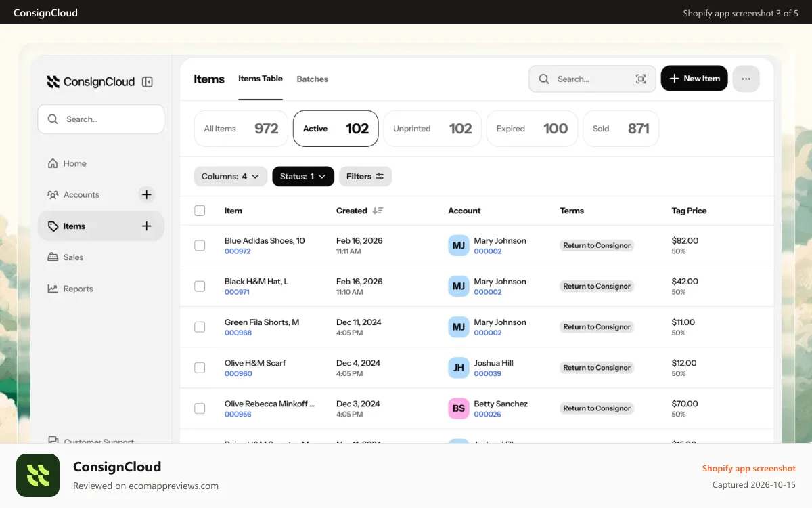The height and width of the screenshot is (508, 812).
Task: Select the Sold 871 filter card
Action: pos(621,129)
